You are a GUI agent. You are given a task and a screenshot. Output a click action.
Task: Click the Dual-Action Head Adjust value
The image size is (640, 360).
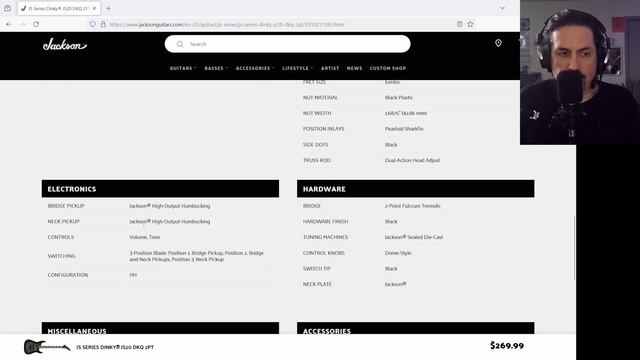(412, 160)
